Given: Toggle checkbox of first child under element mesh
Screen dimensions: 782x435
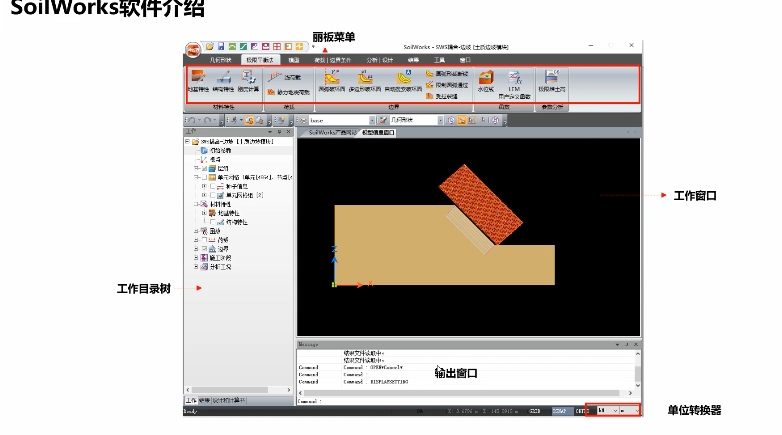Looking at the screenshot, I should pyautogui.click(x=212, y=187).
